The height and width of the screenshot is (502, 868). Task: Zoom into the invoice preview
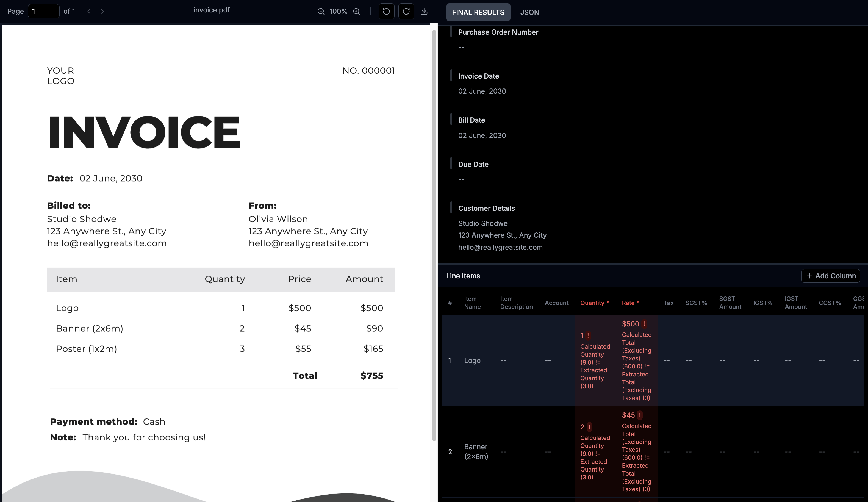click(x=357, y=11)
